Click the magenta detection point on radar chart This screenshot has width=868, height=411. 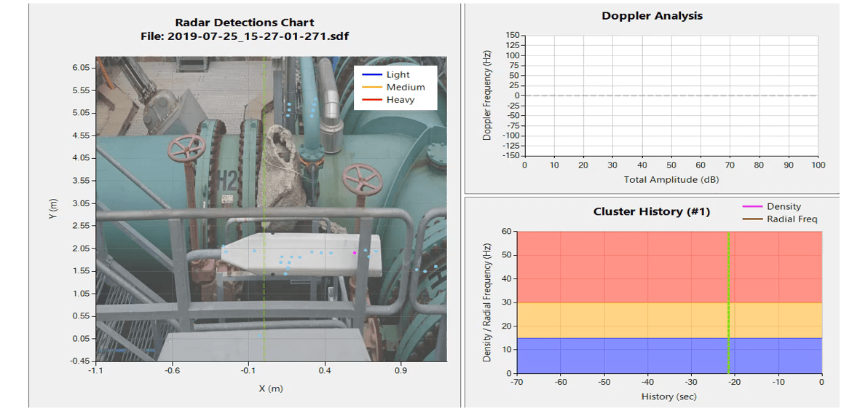point(355,253)
